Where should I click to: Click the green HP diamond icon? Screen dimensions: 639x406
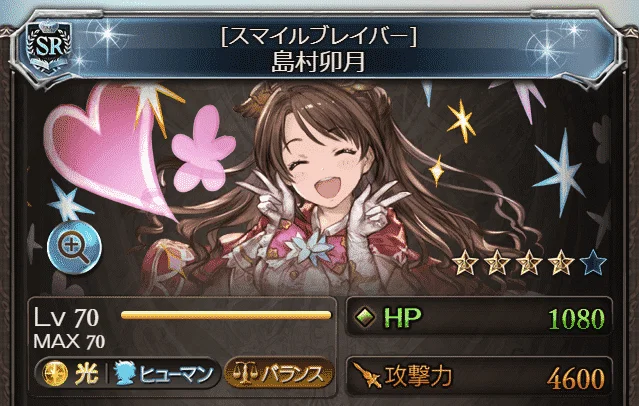click(x=365, y=317)
